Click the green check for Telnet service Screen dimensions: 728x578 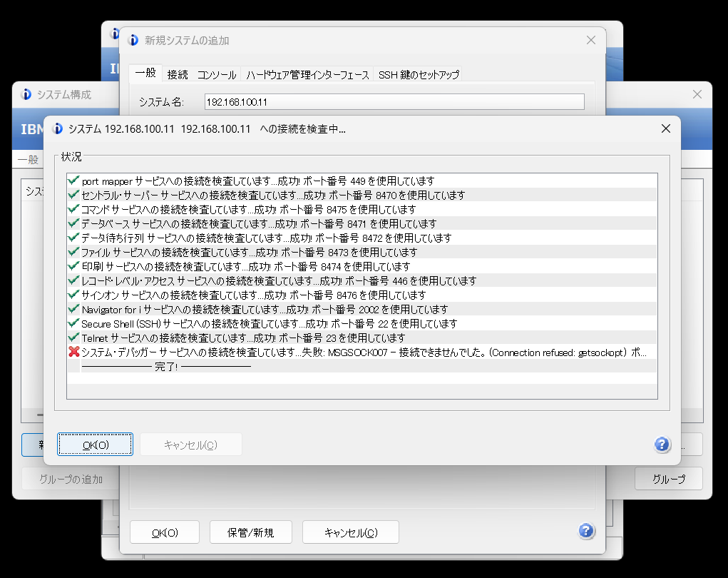73,338
